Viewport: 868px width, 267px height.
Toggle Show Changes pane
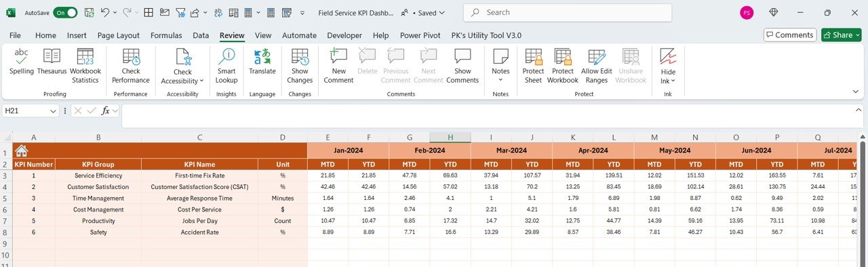[x=300, y=66]
